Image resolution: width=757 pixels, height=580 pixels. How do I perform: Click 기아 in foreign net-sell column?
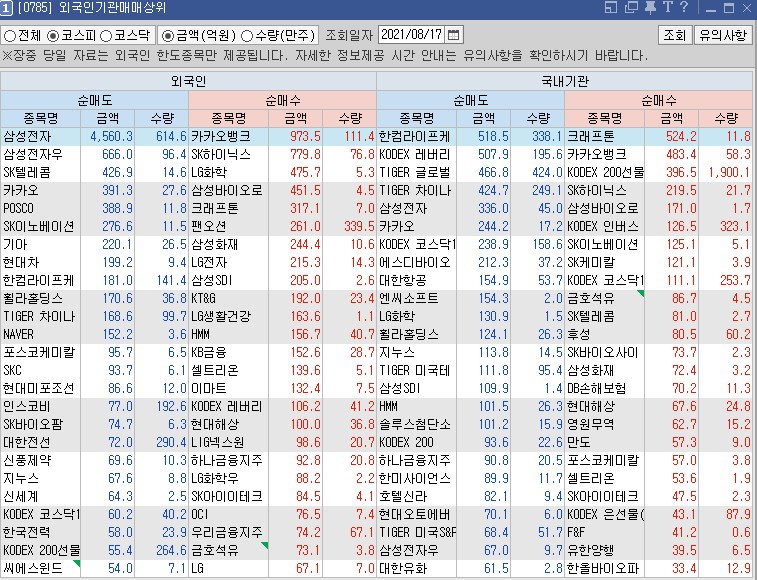pos(15,244)
